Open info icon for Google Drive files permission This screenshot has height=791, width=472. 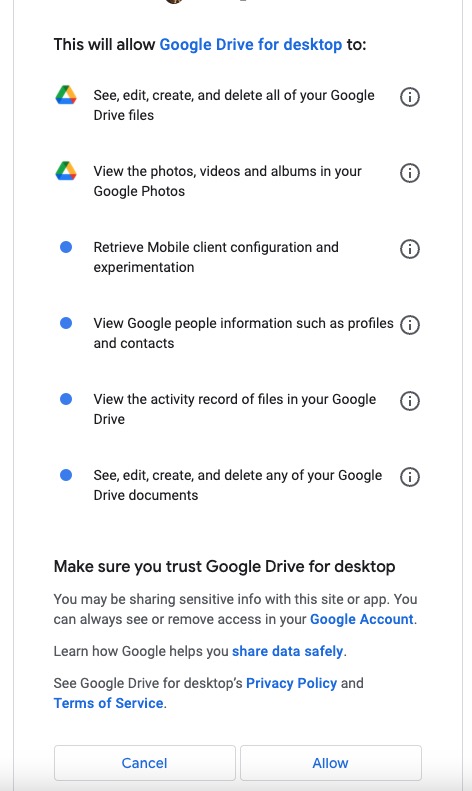[x=409, y=96]
